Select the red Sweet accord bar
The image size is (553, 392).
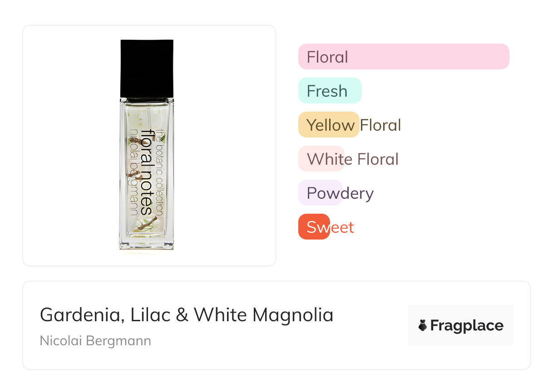pos(314,227)
